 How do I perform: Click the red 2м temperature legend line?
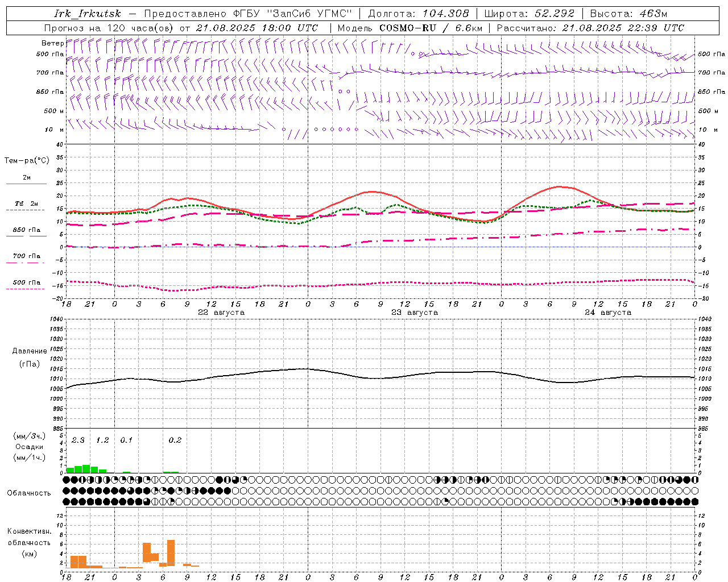point(26,184)
